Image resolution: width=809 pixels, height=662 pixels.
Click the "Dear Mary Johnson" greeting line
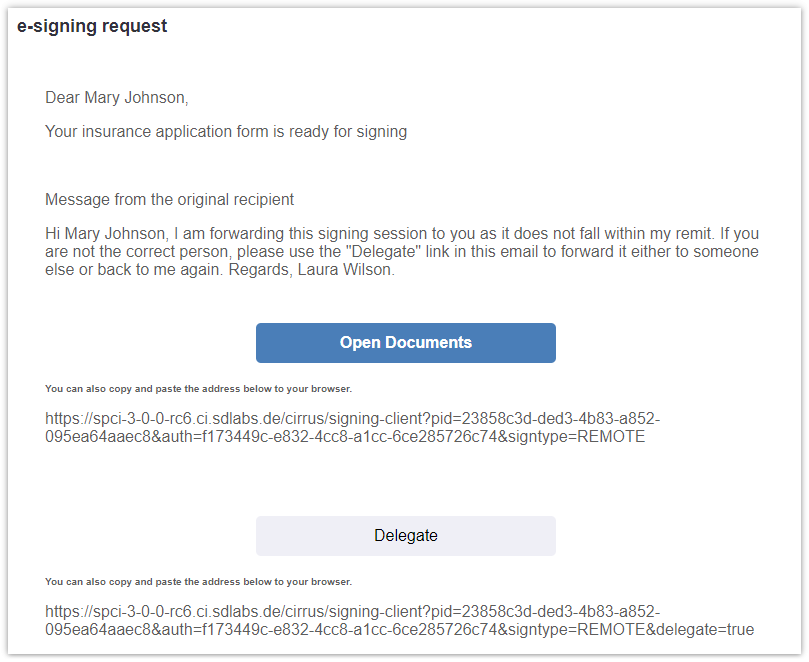tap(116, 98)
